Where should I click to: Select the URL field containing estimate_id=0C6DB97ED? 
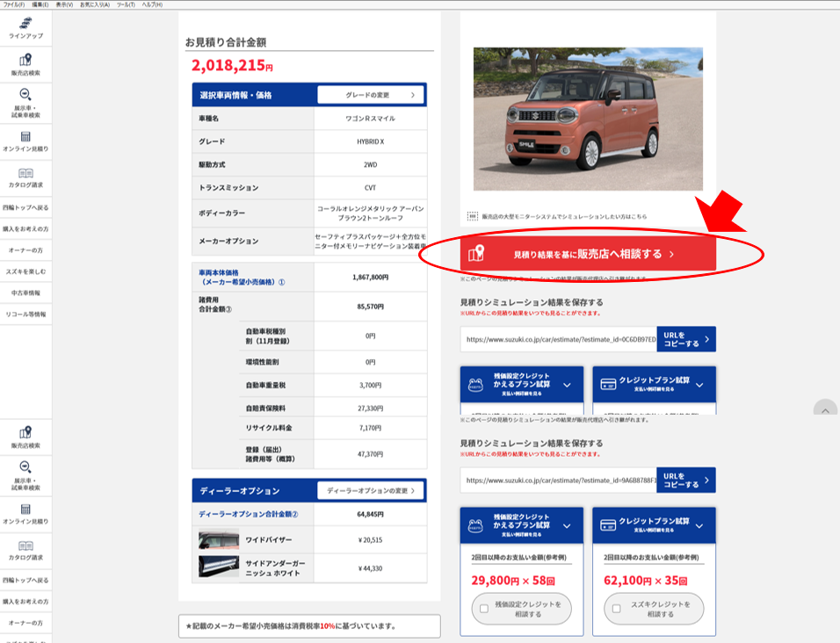[x=558, y=339]
